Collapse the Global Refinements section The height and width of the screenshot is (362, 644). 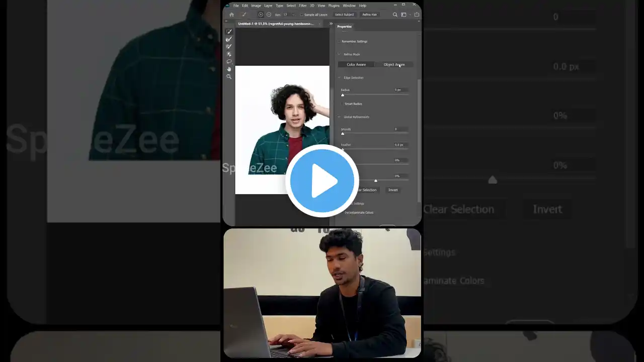(x=339, y=117)
